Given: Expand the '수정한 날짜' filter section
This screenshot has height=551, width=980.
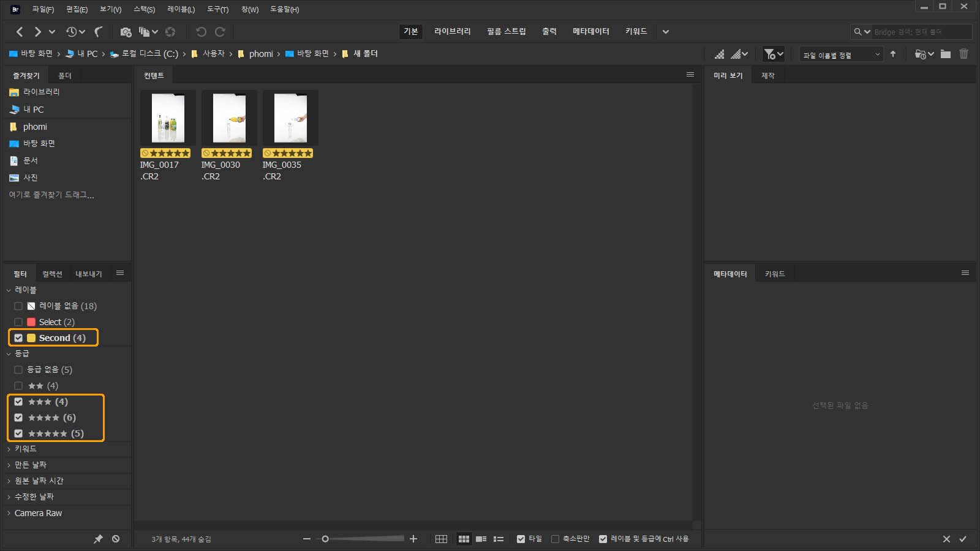Looking at the screenshot, I should 9,497.
